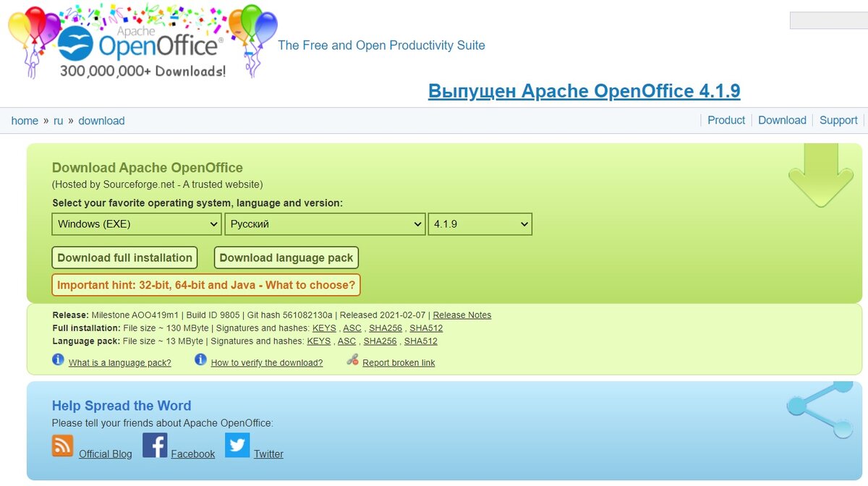Click the Download Apache OpenOffice heading
This screenshot has width=868, height=486.
tap(148, 168)
